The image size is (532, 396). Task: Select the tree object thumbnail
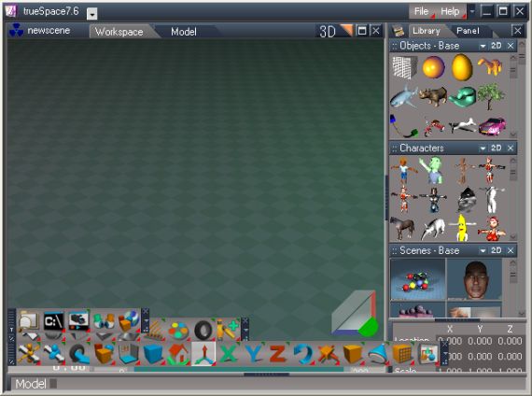click(491, 96)
